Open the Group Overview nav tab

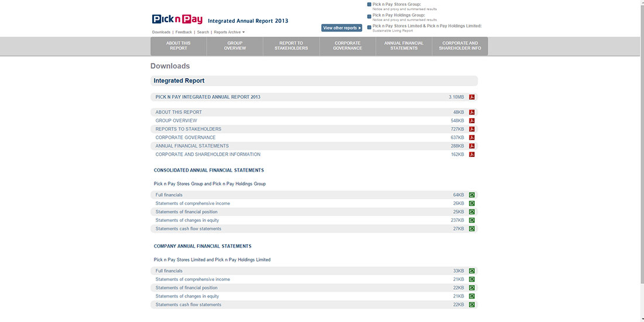(x=235, y=46)
